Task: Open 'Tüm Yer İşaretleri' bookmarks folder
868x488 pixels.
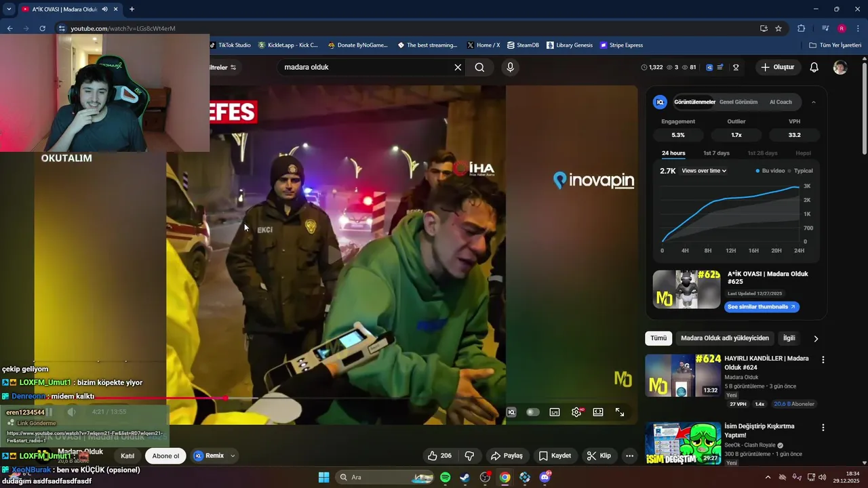Action: (x=835, y=45)
